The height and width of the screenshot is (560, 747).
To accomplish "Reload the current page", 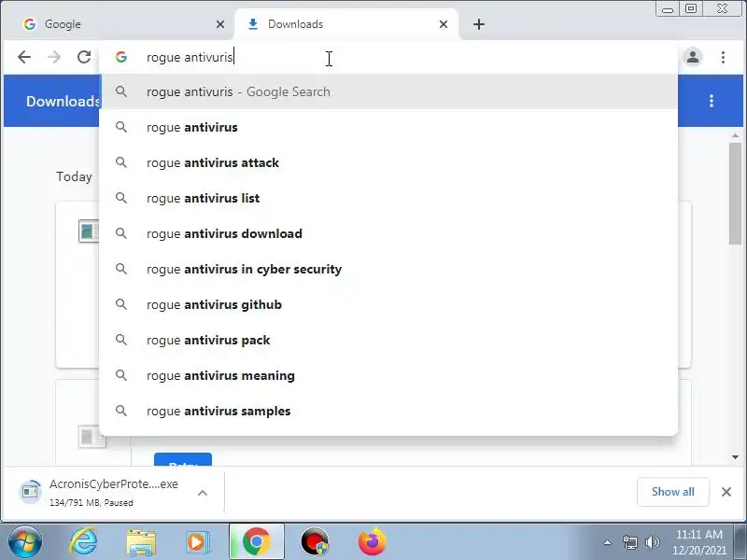I will [x=84, y=57].
